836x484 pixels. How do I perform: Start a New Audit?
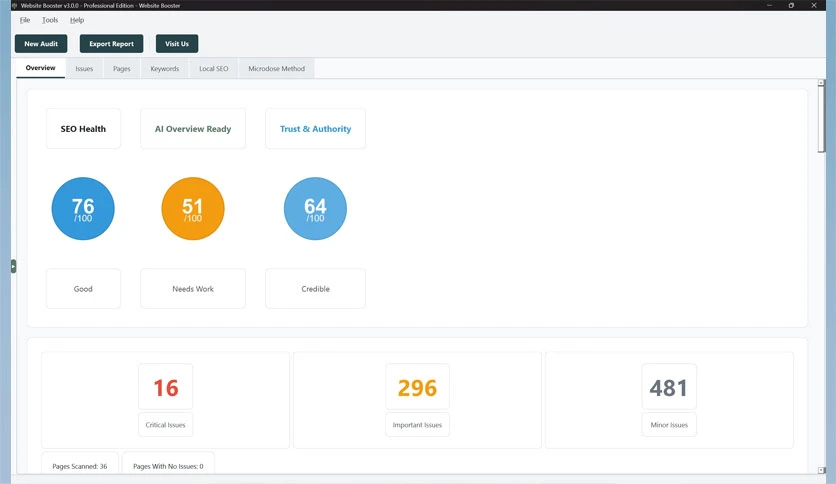(x=41, y=44)
